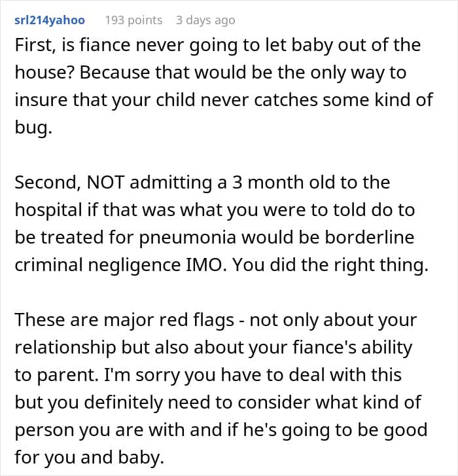Click the words criminal negligence
Screen dimensions: 458x476
point(97,265)
